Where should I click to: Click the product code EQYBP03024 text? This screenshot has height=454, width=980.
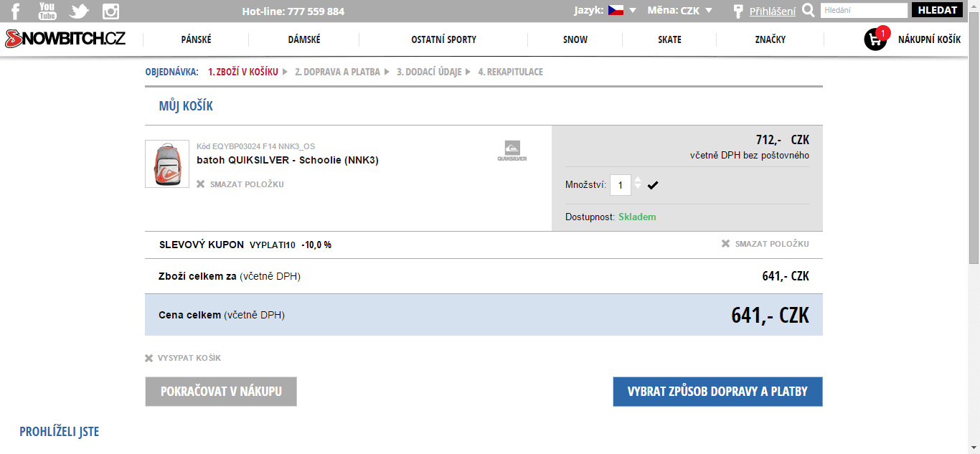point(256,146)
